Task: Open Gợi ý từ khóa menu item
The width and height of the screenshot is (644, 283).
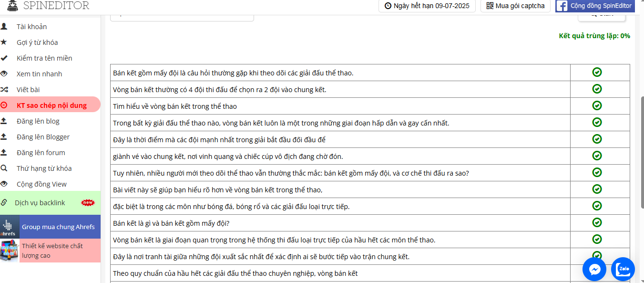Action: 50,42
